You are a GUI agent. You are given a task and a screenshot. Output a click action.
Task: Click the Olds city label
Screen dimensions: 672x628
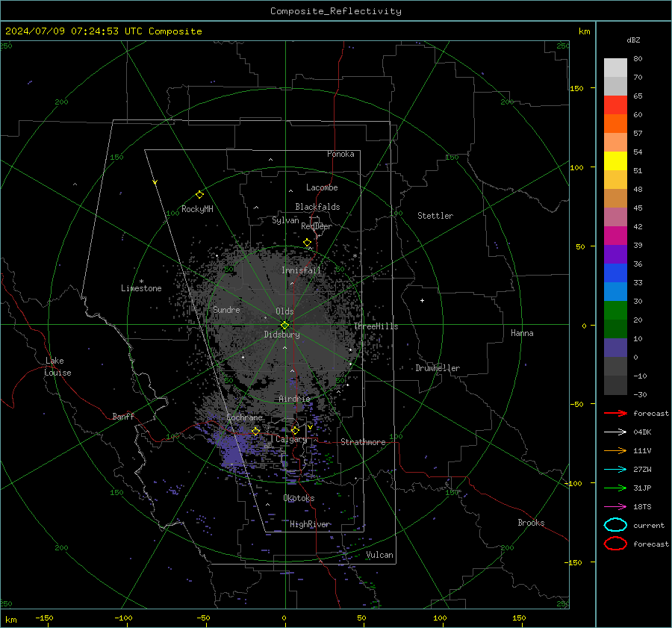point(284,311)
